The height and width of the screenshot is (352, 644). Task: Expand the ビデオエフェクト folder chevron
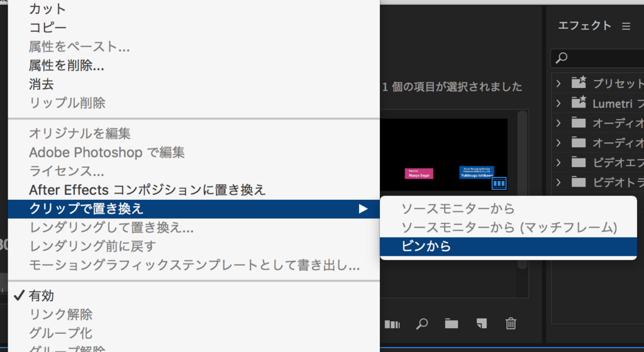558,162
